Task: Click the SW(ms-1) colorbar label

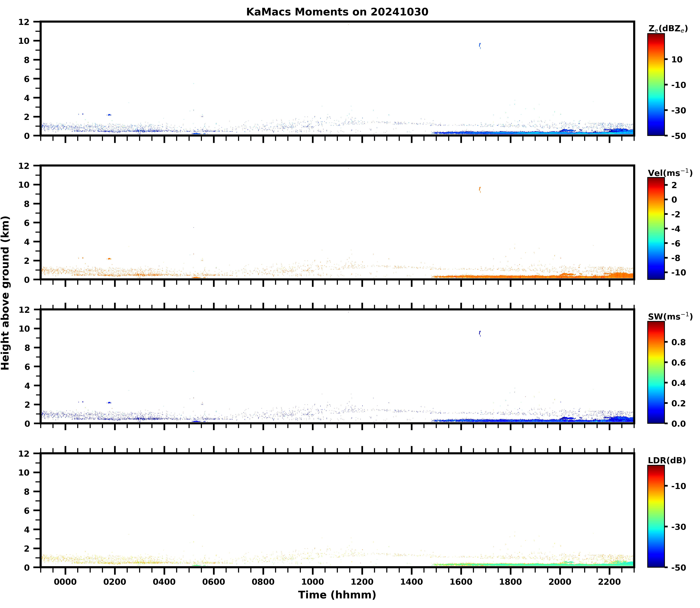Action: pos(670,317)
